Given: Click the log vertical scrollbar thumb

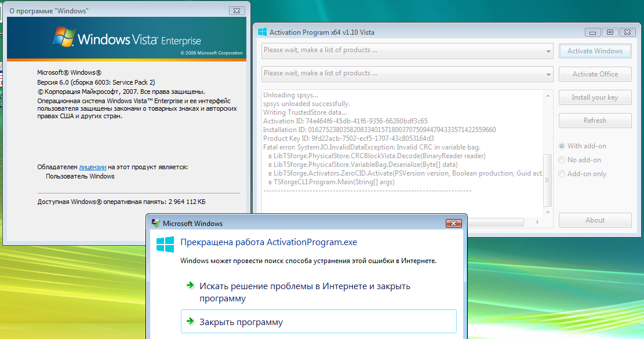Looking at the screenshot, I should point(547,180).
